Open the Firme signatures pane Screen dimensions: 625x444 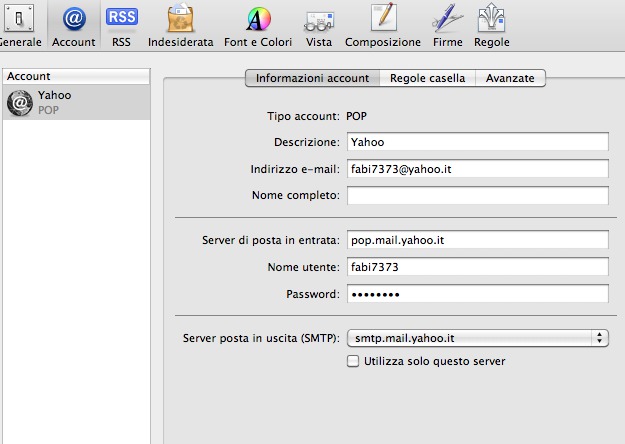448,25
